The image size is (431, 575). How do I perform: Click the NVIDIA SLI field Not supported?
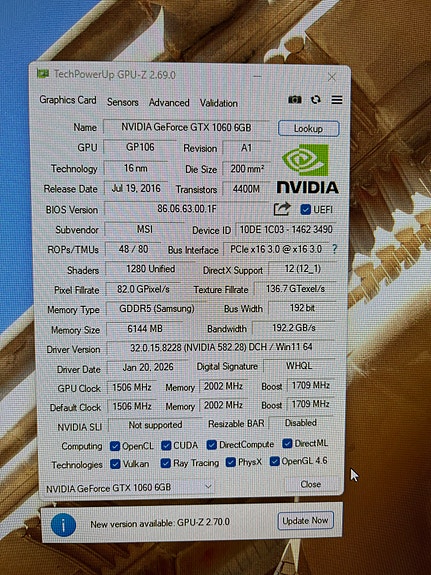click(x=155, y=425)
